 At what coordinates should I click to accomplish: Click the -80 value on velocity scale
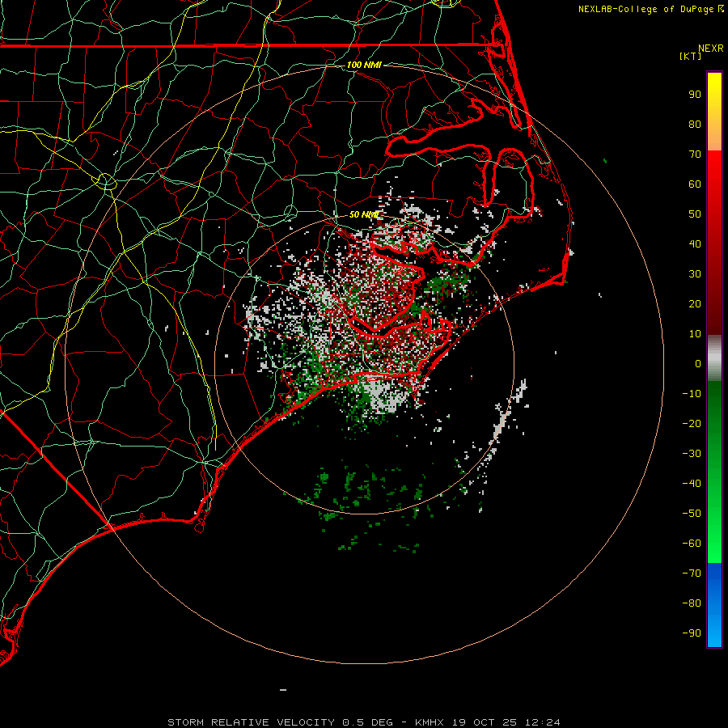pyautogui.click(x=692, y=603)
